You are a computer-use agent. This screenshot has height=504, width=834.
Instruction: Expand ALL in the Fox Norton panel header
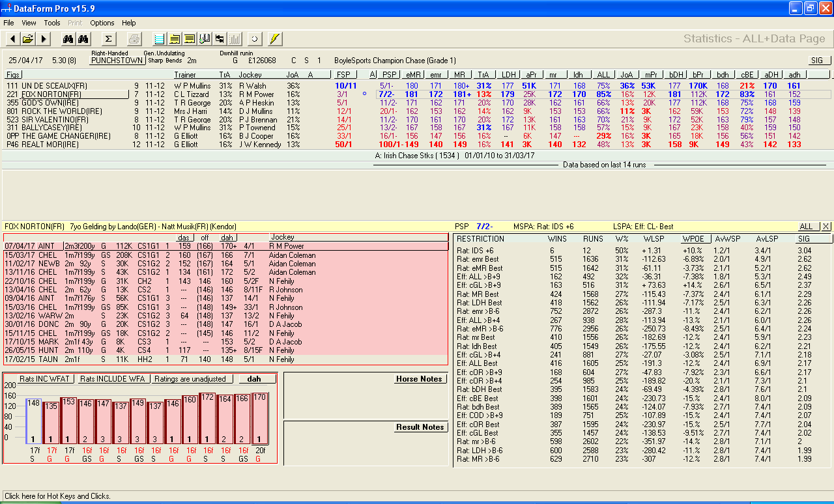click(x=807, y=225)
